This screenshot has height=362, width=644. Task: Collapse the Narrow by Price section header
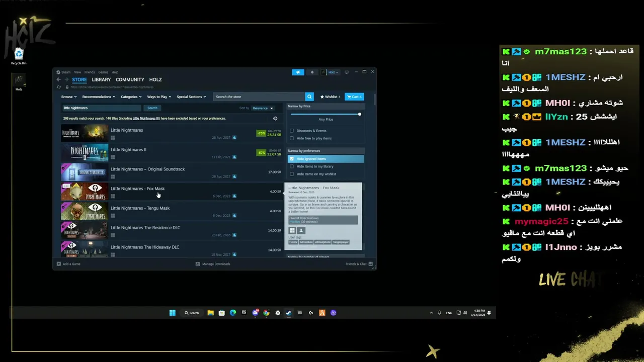point(326,106)
